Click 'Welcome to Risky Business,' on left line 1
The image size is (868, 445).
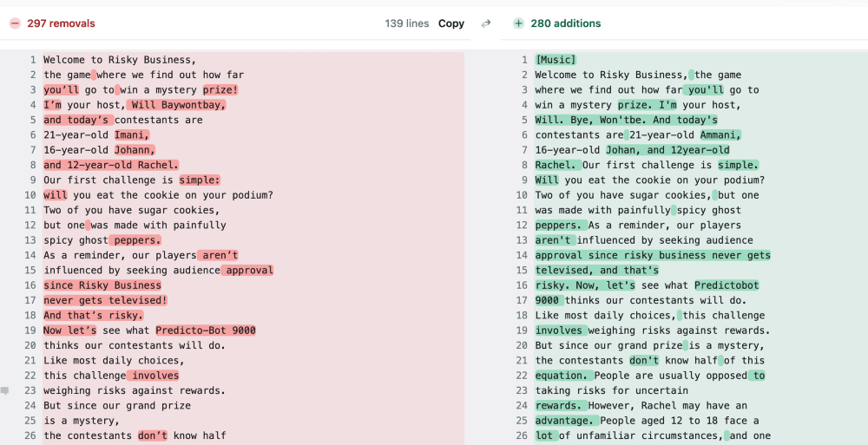(x=120, y=60)
